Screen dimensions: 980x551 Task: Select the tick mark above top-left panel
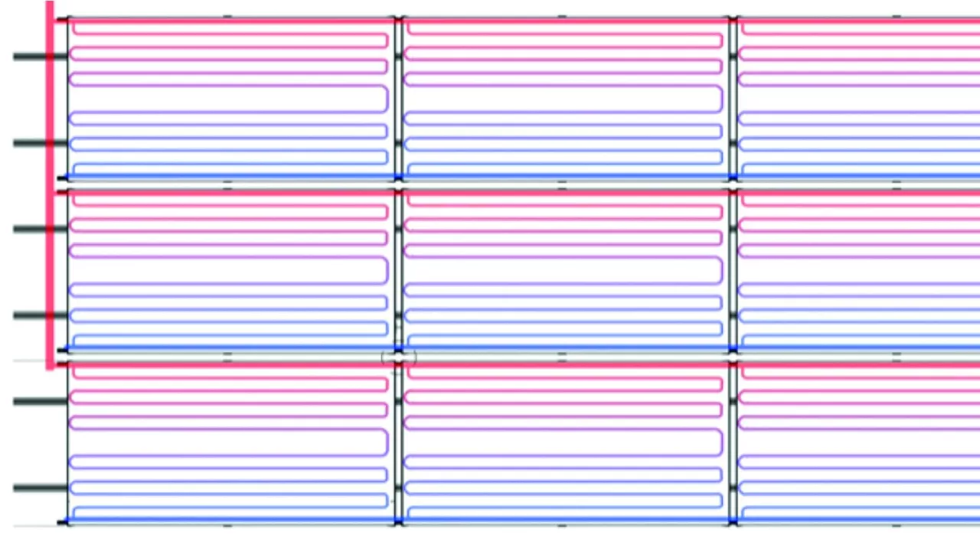pos(227,15)
